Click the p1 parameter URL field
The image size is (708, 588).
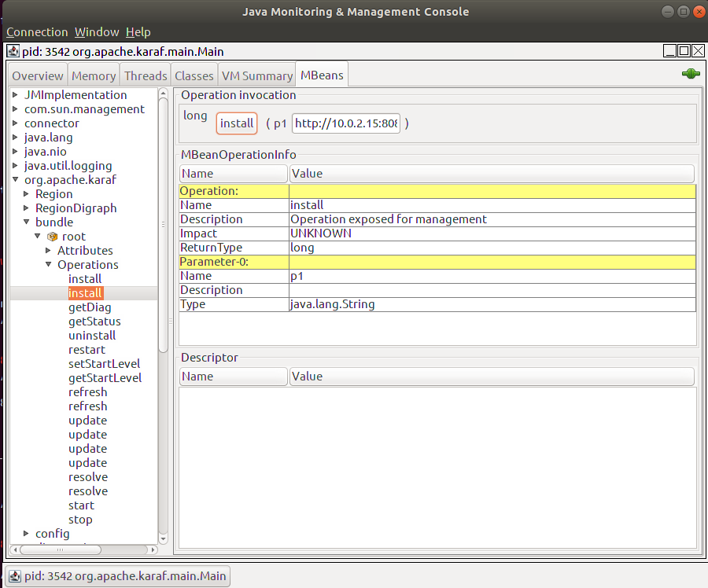346,123
